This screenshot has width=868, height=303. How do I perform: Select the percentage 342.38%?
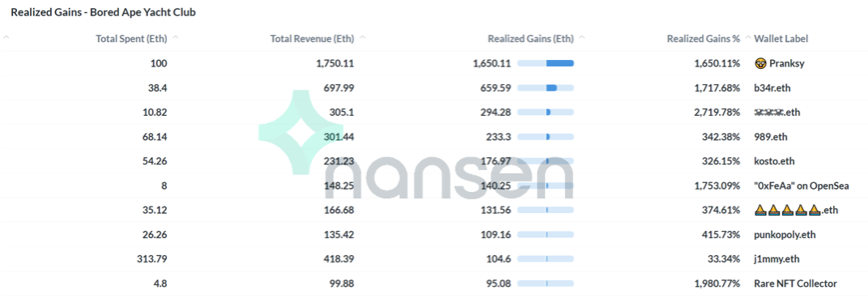721,137
